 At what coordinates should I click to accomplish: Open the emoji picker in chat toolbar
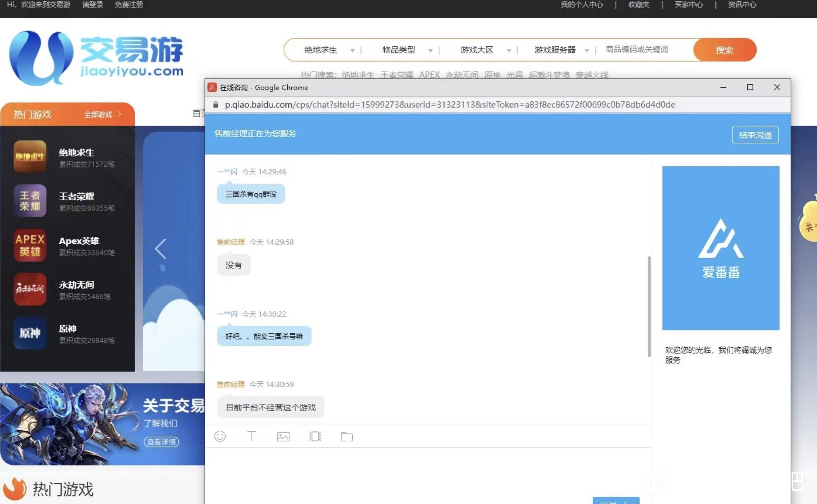click(x=220, y=436)
